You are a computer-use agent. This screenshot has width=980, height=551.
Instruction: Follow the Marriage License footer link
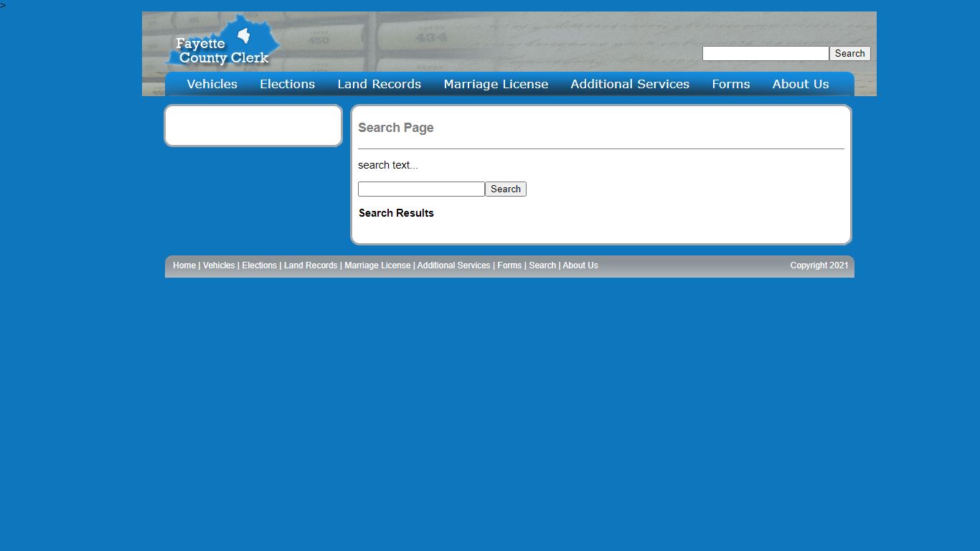[x=377, y=265]
